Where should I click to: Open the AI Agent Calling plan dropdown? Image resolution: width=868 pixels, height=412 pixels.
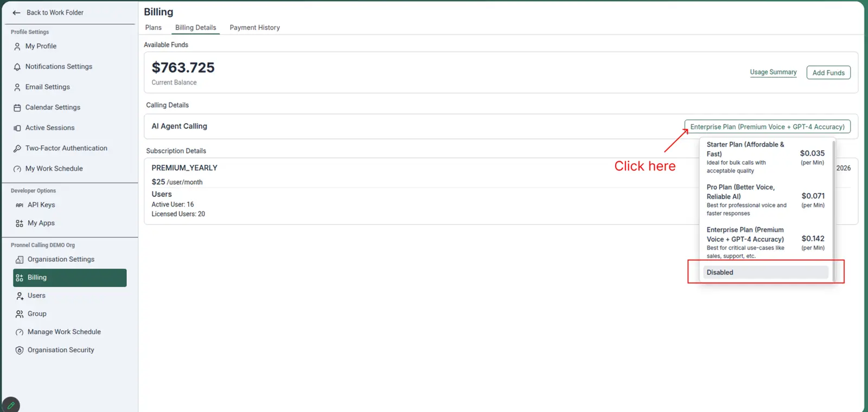coord(767,127)
